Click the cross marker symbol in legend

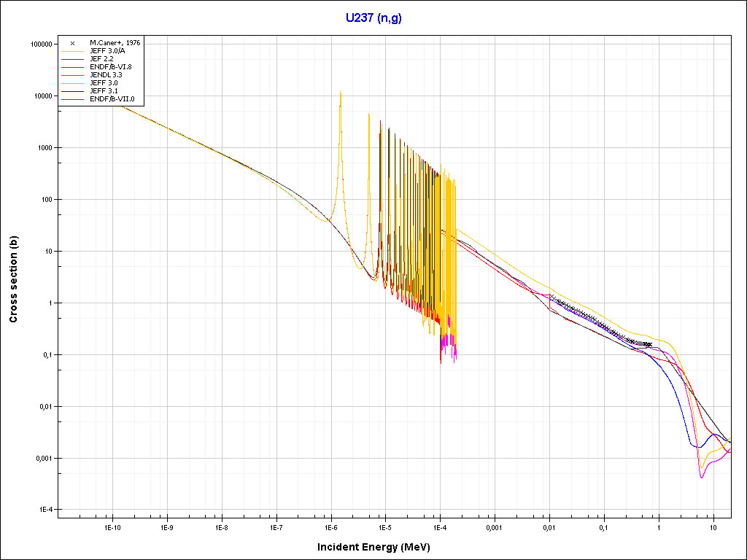(73, 43)
